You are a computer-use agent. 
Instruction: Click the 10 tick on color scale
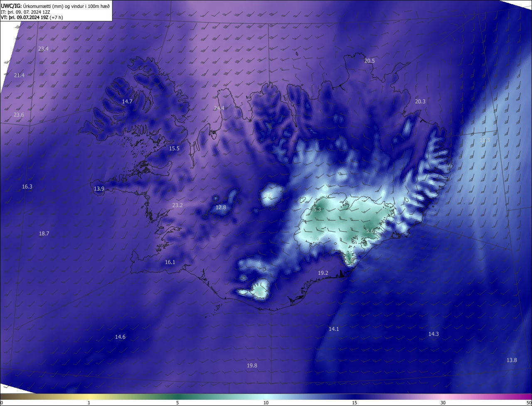point(266,403)
